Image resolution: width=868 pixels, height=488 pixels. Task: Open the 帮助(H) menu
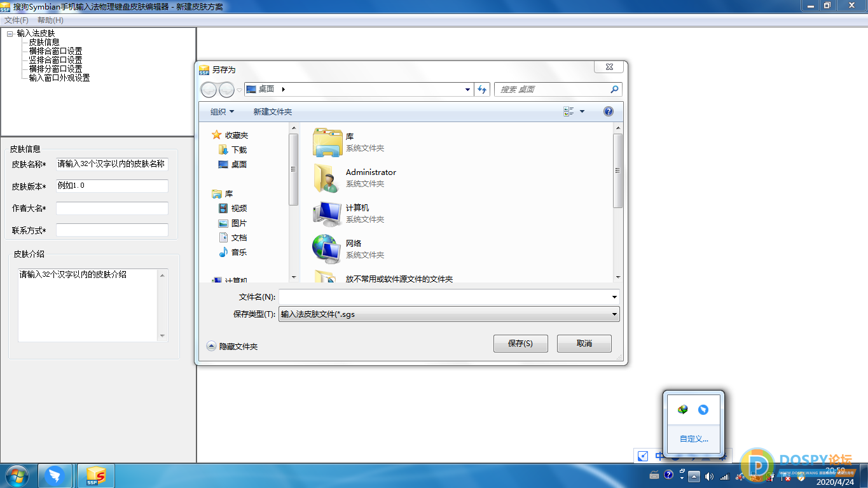tap(50, 20)
